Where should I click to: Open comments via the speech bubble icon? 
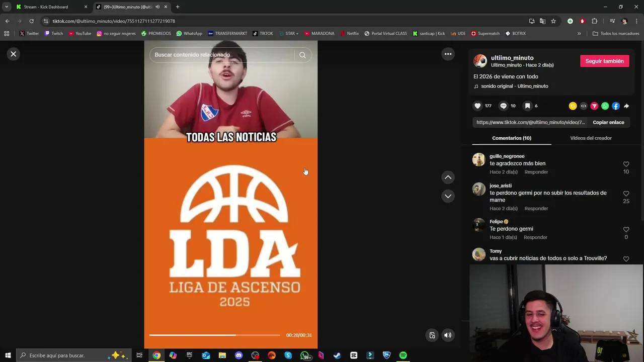pos(503,106)
